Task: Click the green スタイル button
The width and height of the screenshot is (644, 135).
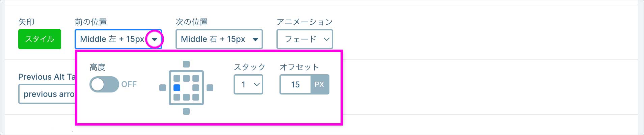Action: pos(39,39)
